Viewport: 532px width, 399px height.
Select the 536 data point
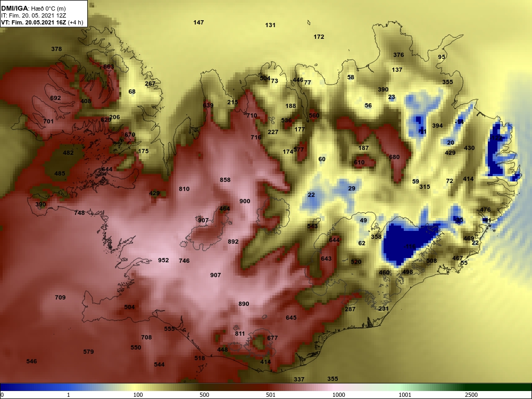pyautogui.click(x=286, y=120)
